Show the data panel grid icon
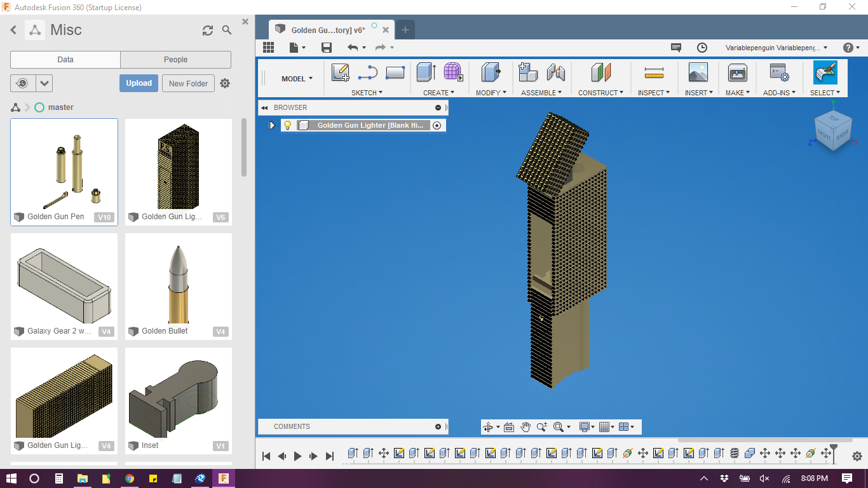Screen dimensions: 868x488 [268, 48]
